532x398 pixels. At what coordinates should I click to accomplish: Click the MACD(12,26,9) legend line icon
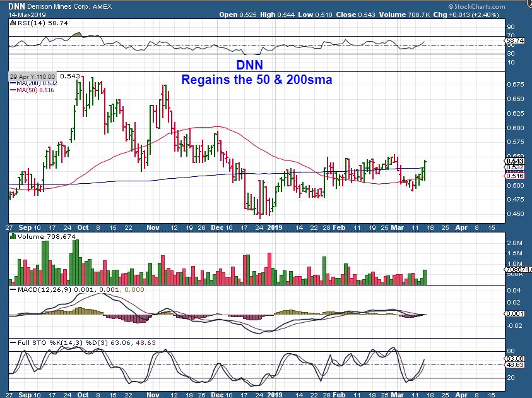(11, 290)
